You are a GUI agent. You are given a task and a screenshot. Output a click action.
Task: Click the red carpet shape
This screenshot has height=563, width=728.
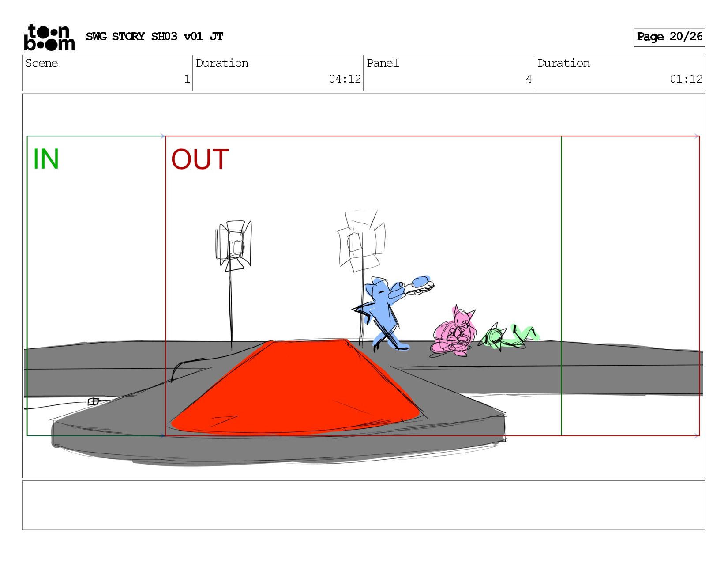[296, 388]
